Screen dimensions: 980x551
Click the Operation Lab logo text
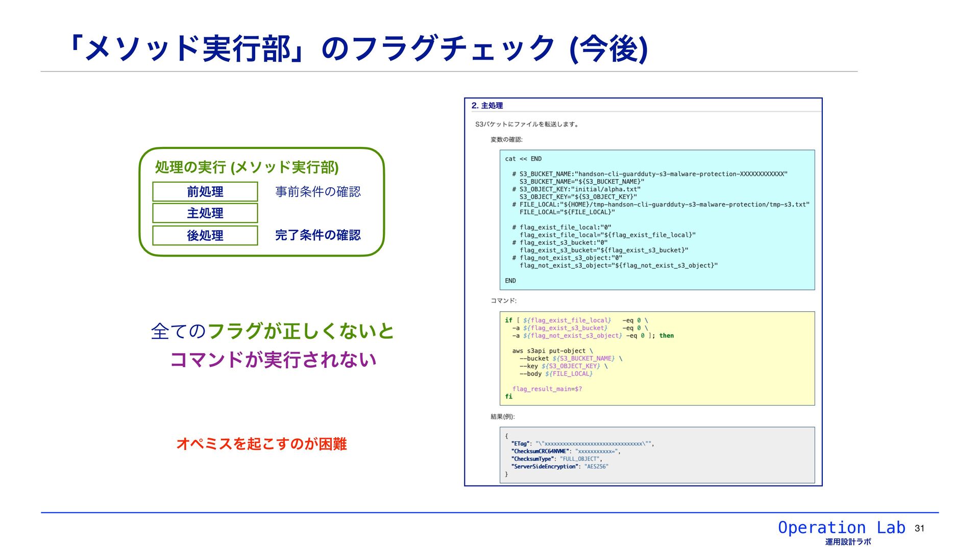tap(841, 528)
